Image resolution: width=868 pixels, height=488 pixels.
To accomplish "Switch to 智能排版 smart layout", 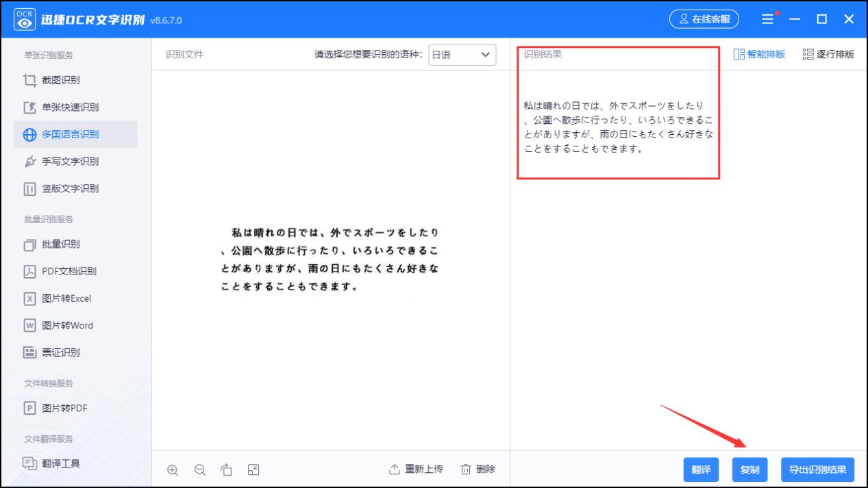I will pos(759,55).
